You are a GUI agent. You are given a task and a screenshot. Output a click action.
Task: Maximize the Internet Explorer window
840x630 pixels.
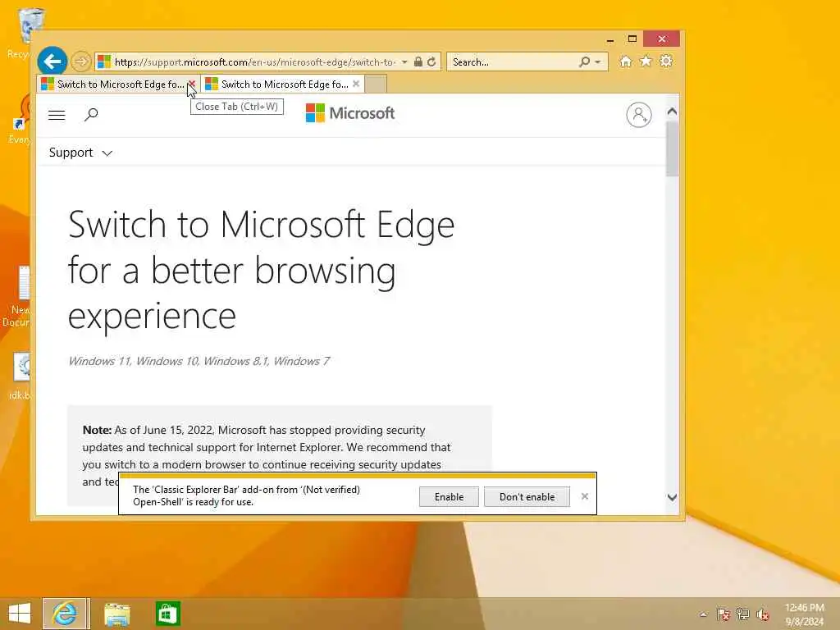pyautogui.click(x=632, y=39)
